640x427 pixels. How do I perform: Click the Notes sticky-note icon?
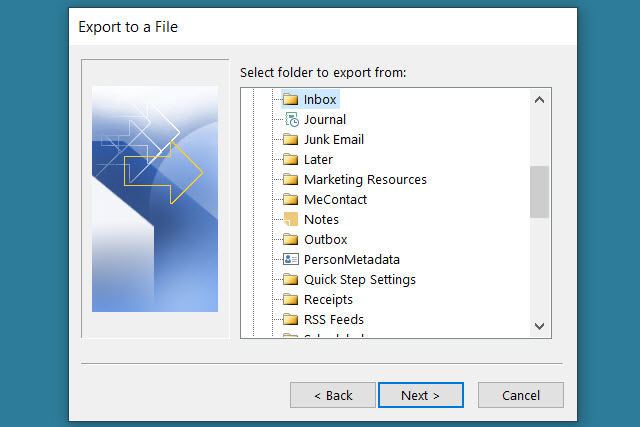(291, 220)
